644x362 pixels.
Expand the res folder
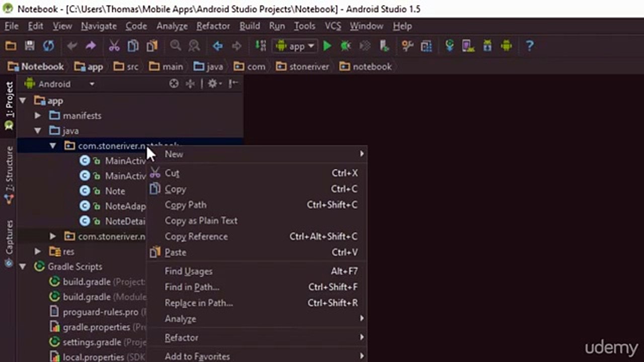click(38, 251)
